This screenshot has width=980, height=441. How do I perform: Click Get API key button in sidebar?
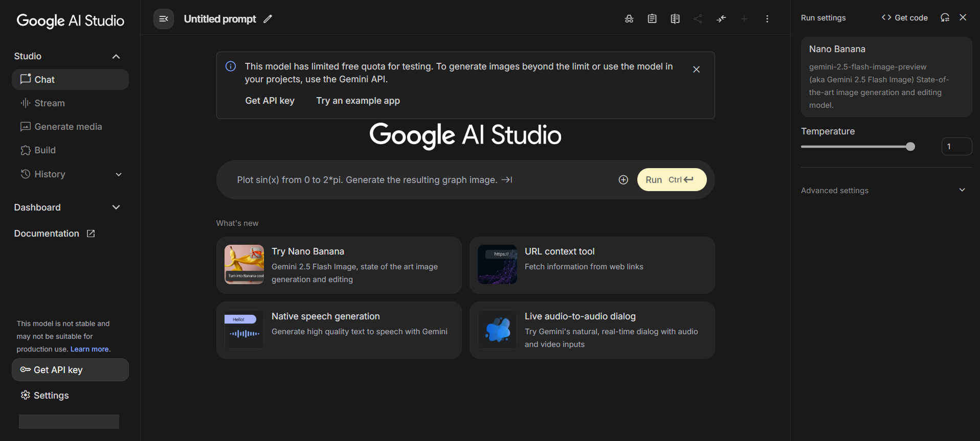coord(70,370)
